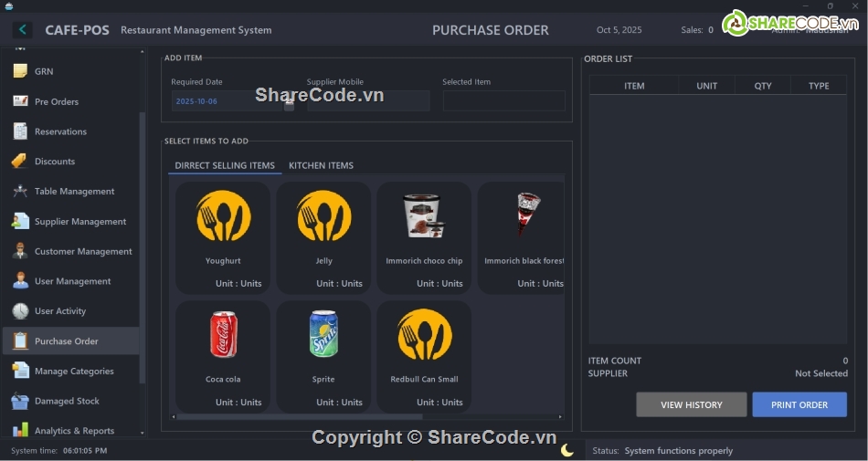The width and height of the screenshot is (868, 461).
Task: Open Supplier Management icon
Action: [20, 222]
